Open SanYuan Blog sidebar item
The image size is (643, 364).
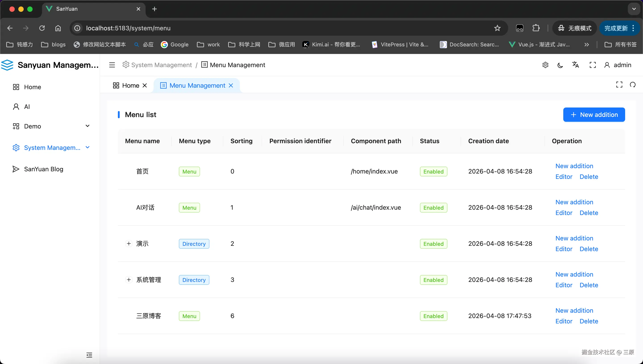tap(44, 169)
